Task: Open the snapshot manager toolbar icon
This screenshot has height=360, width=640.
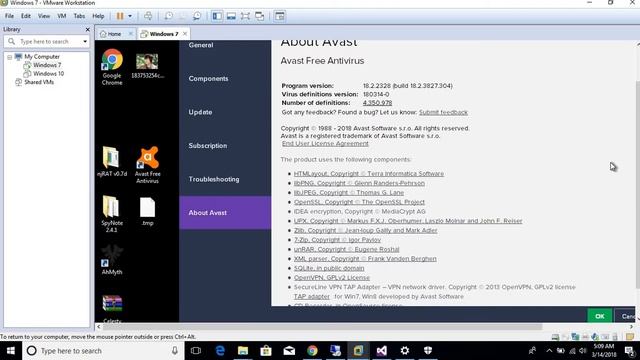Action: (x=197, y=16)
